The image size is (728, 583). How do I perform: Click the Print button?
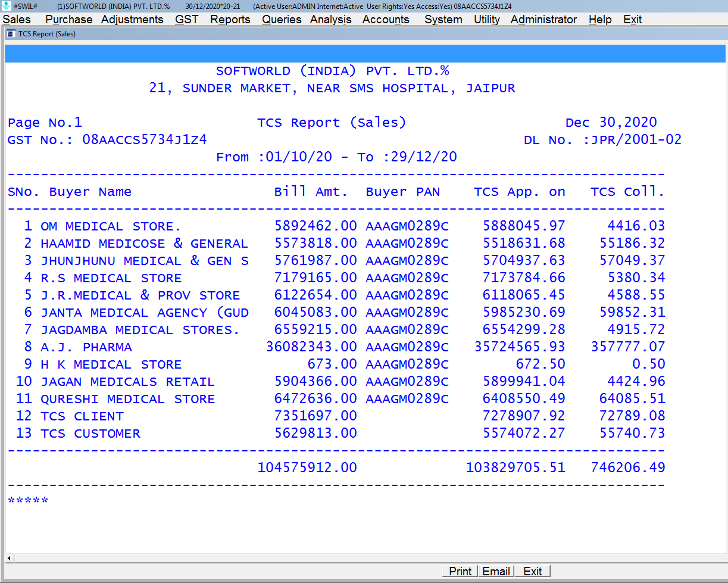click(461, 571)
